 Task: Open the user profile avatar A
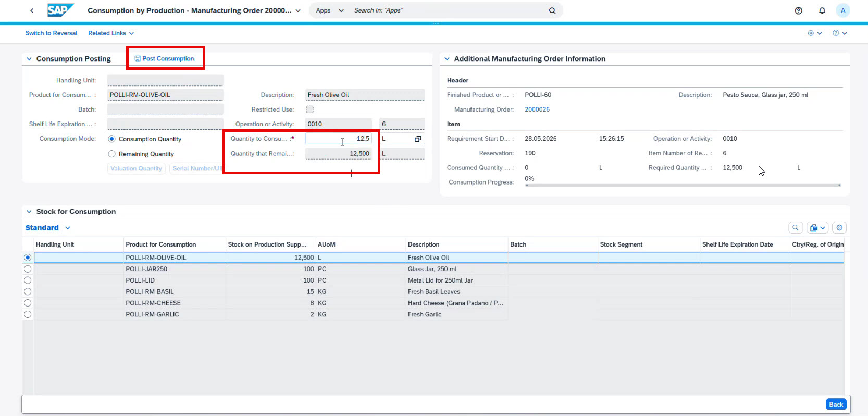point(843,10)
